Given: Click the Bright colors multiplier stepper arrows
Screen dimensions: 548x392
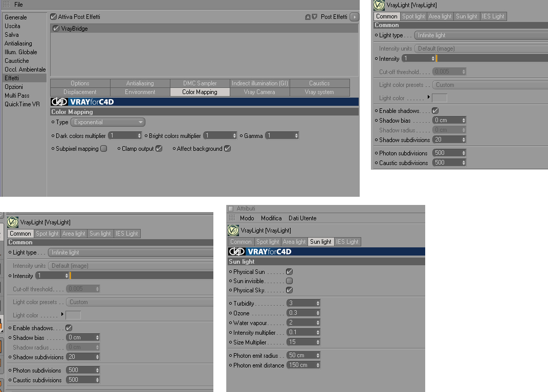Looking at the screenshot, I should pyautogui.click(x=234, y=136).
